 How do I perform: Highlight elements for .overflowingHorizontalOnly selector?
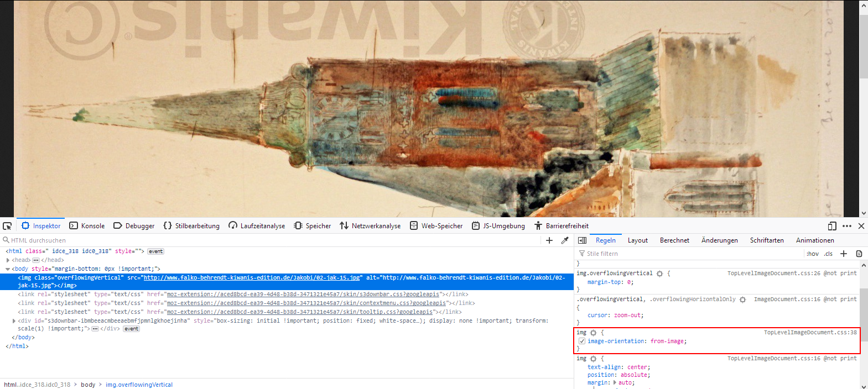pyautogui.click(x=742, y=299)
